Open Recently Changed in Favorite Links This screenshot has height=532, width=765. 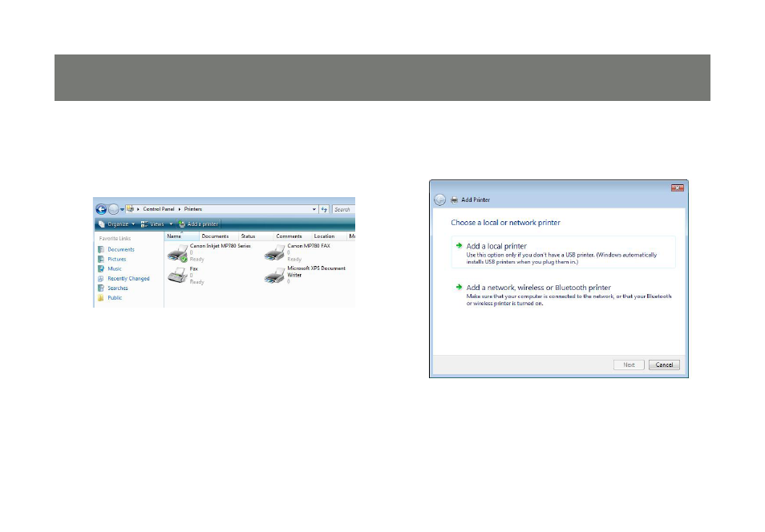[127, 279]
